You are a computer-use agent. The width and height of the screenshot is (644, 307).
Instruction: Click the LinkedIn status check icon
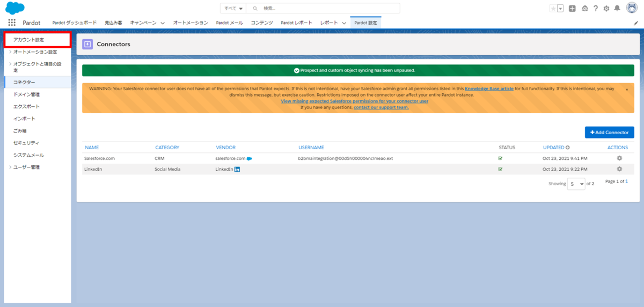501,169
